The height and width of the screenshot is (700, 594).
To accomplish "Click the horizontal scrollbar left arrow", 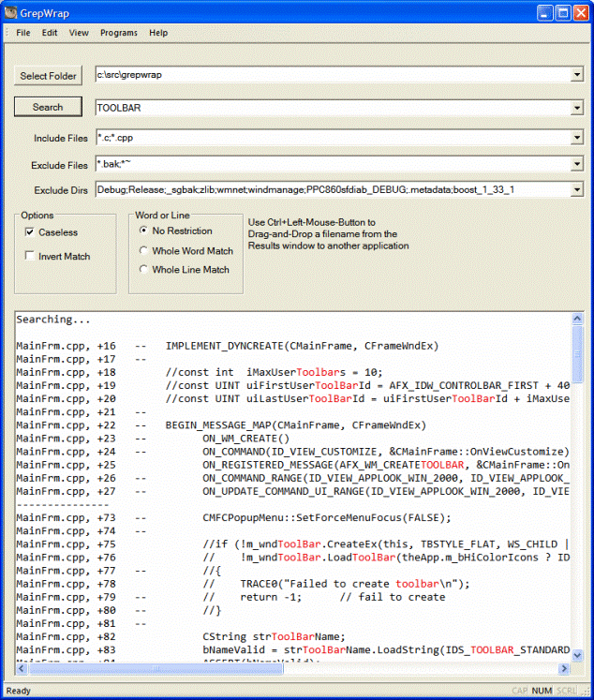I will pyautogui.click(x=22, y=668).
